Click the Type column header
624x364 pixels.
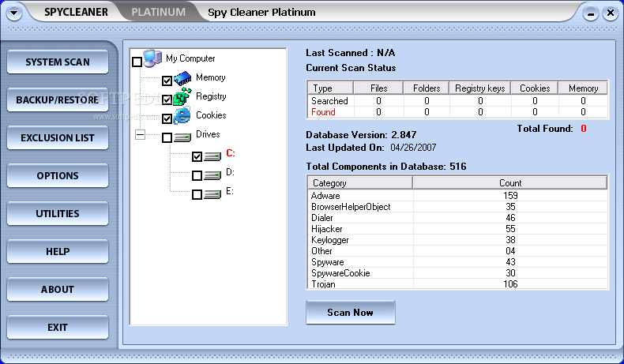point(330,88)
